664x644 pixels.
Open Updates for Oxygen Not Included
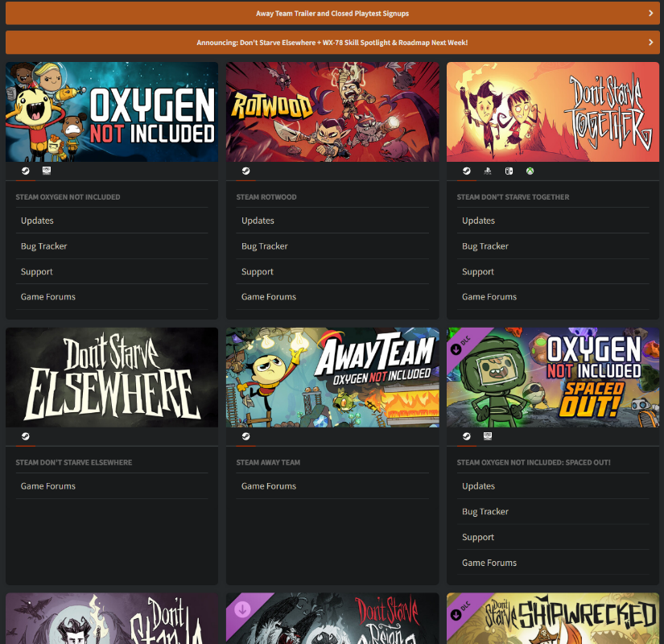pos(112,221)
